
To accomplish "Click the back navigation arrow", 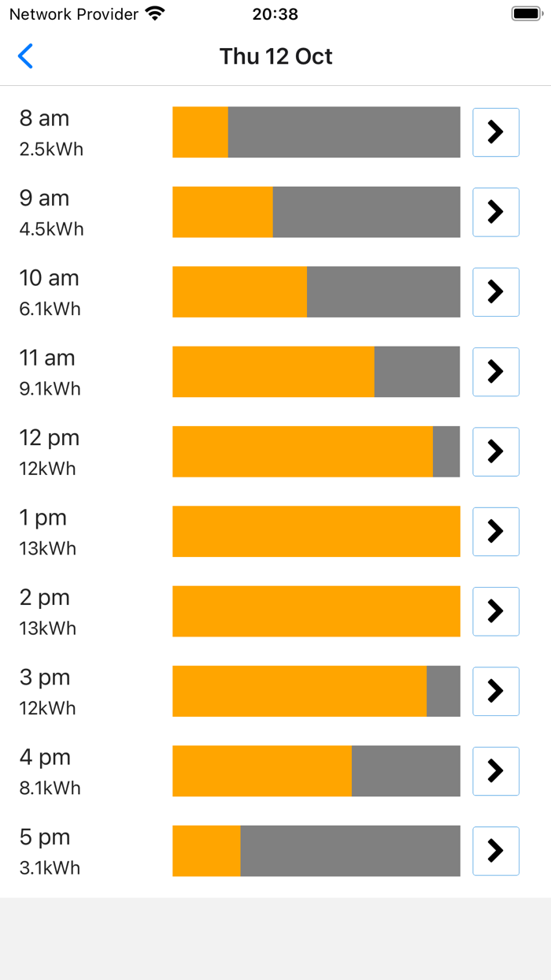I will pos(24,56).
